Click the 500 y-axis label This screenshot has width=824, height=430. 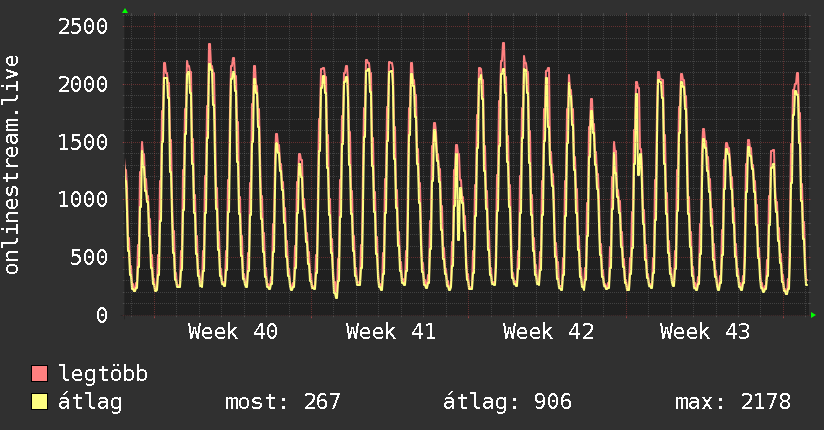[89, 257]
